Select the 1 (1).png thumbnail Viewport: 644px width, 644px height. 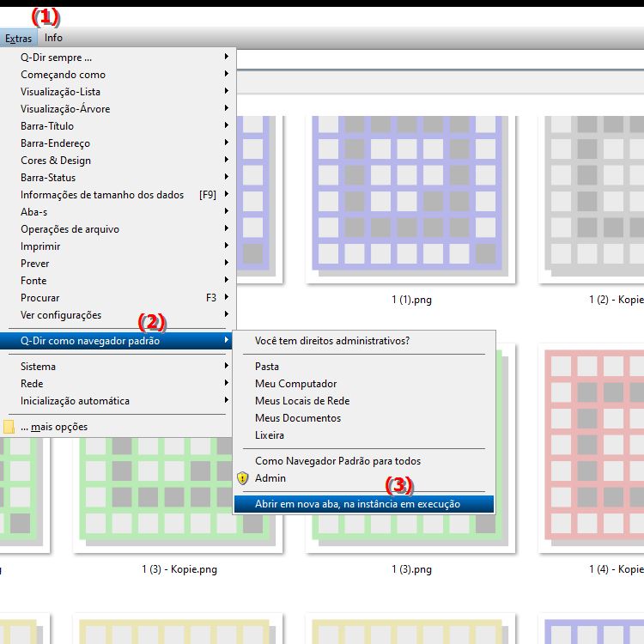[x=410, y=197]
